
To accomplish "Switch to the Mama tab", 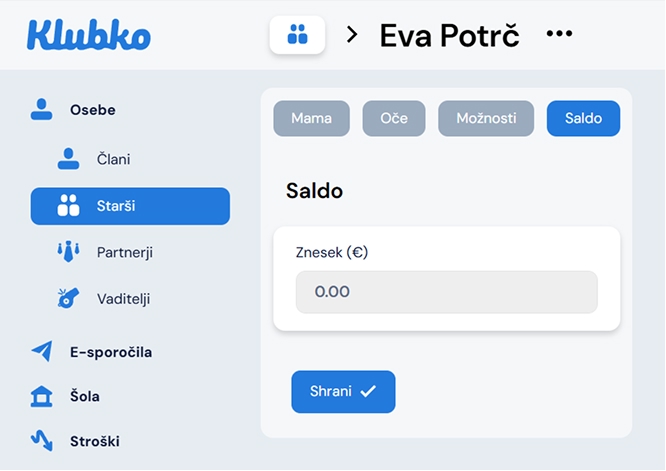I will [311, 118].
